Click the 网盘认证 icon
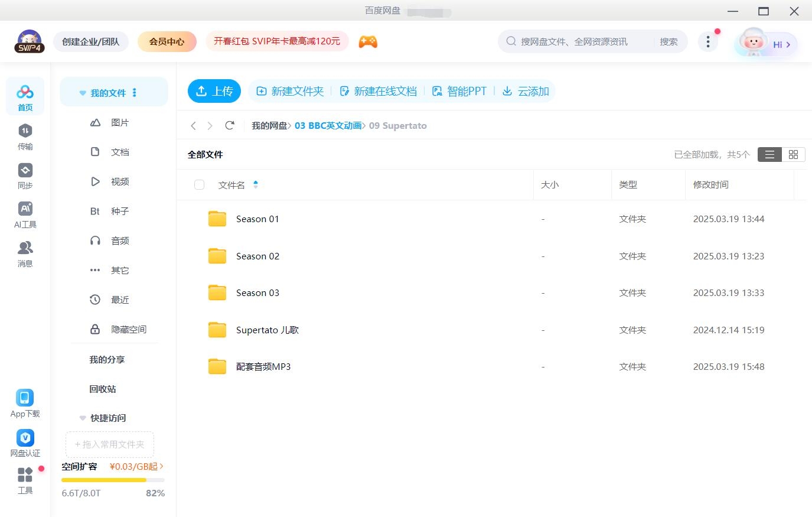 click(x=25, y=443)
